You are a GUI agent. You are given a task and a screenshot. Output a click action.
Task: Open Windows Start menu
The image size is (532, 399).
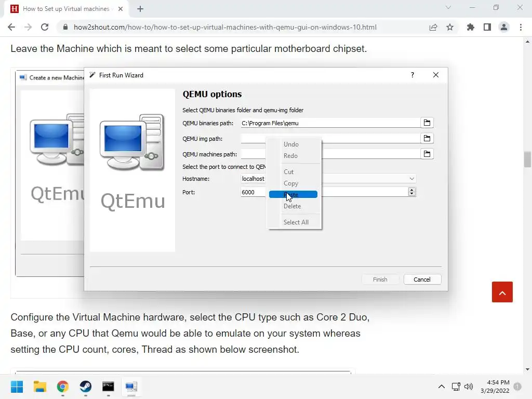(x=17, y=387)
